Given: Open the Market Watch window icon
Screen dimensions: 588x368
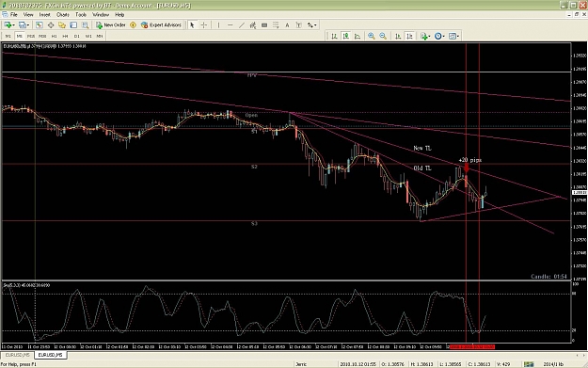Looking at the screenshot, I should point(39,25).
